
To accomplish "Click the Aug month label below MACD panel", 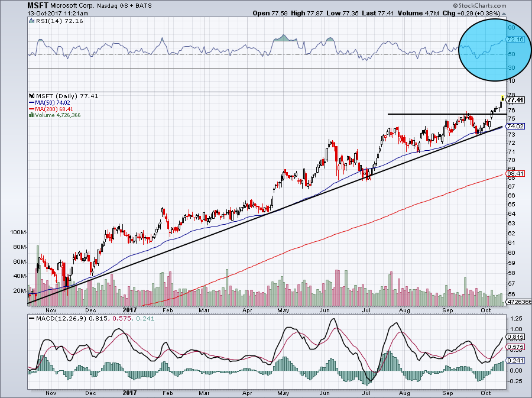I will click(x=404, y=393).
